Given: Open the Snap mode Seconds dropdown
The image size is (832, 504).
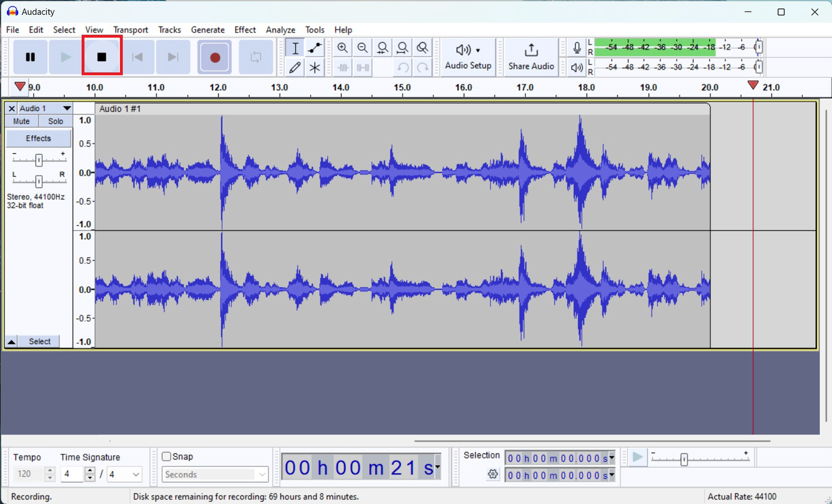Looking at the screenshot, I should point(214,474).
